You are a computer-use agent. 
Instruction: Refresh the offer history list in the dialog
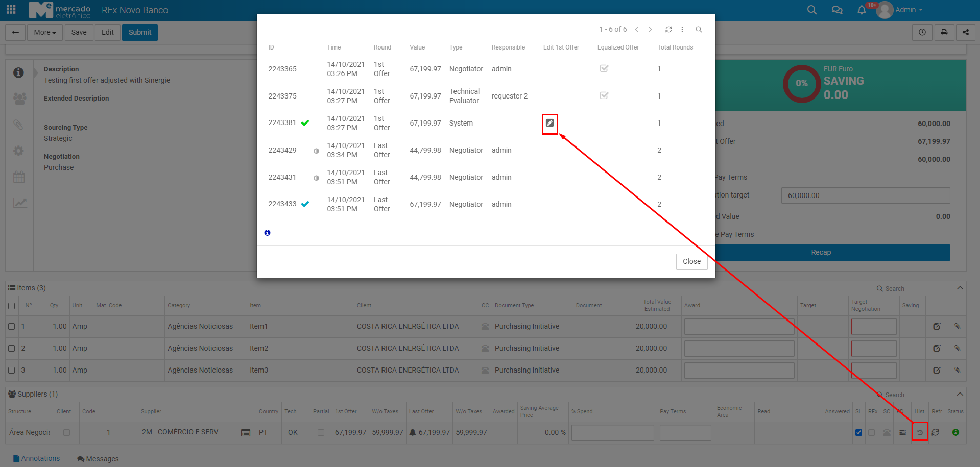coord(668,30)
